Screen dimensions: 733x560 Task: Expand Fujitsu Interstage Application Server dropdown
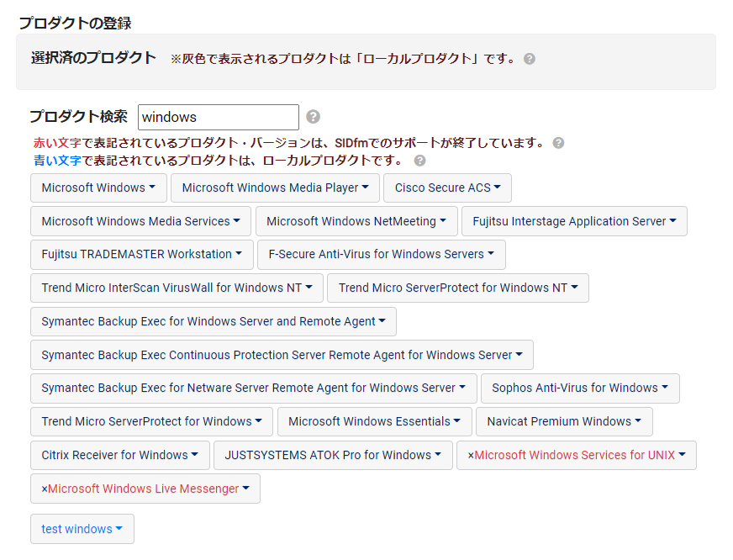[574, 222]
